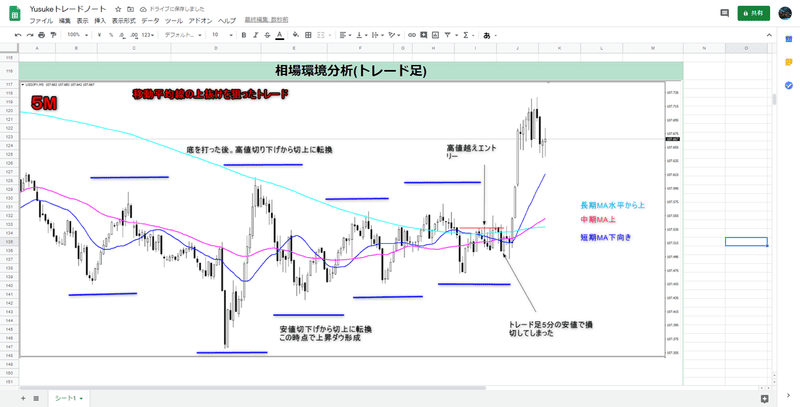
Task: Open the functions sigma menu
Action: click(465, 35)
